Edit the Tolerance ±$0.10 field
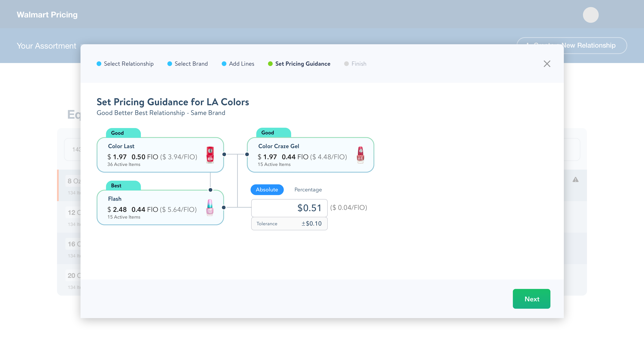Screen dimensions: 644x362 [x=289, y=224]
